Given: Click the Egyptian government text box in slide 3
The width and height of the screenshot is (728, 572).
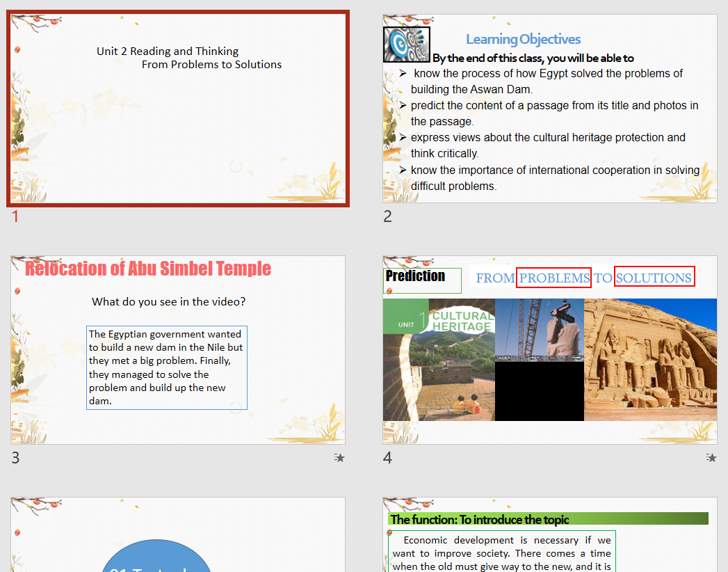Looking at the screenshot, I should click(x=167, y=367).
